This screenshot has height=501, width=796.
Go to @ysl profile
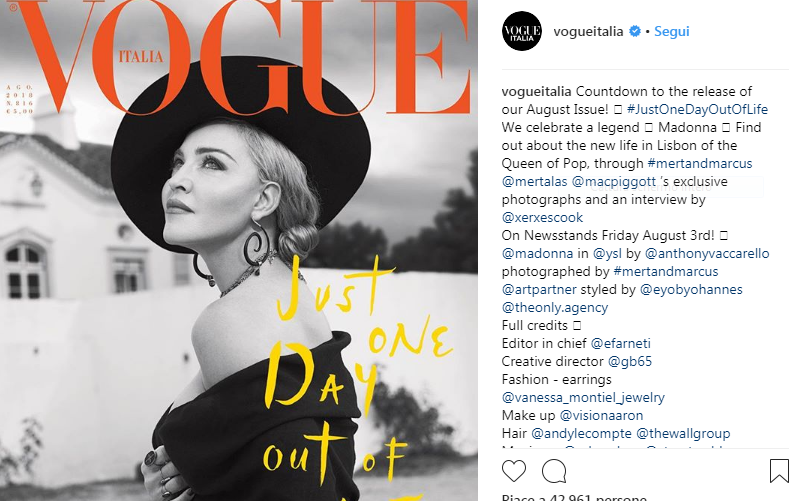[x=607, y=253]
